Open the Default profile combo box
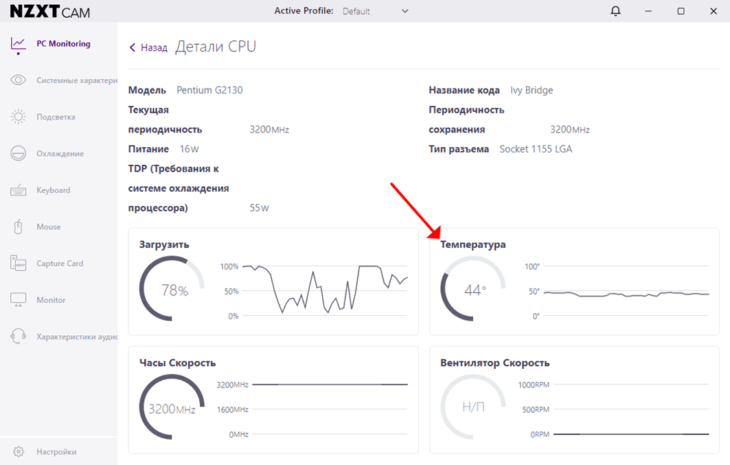The height and width of the screenshot is (465, 730). (375, 11)
